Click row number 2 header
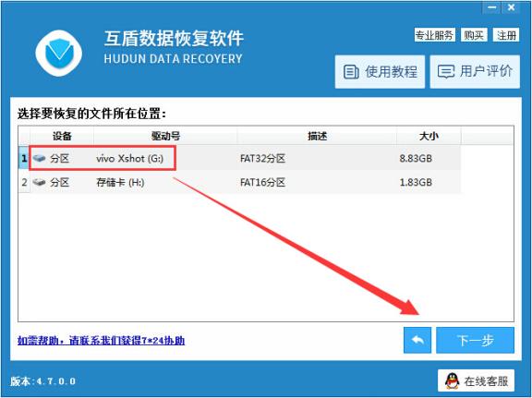532x398 pixels. pos(24,182)
